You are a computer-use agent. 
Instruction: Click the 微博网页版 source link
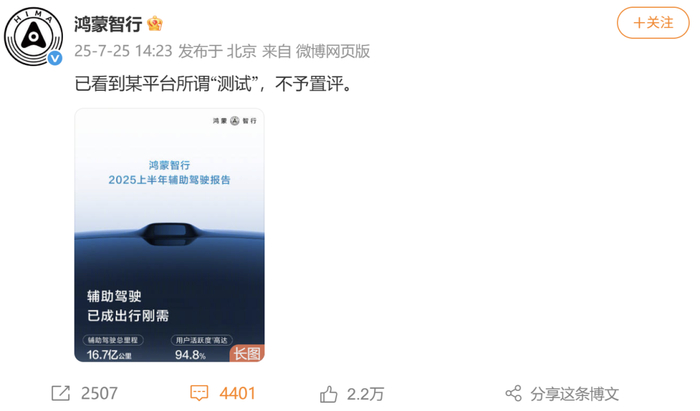(333, 51)
